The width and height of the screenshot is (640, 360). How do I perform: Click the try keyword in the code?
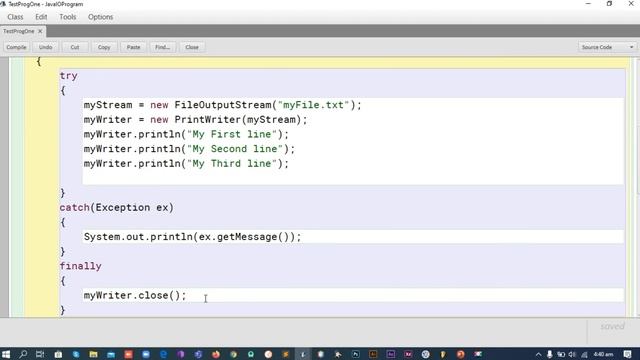[x=68, y=76]
